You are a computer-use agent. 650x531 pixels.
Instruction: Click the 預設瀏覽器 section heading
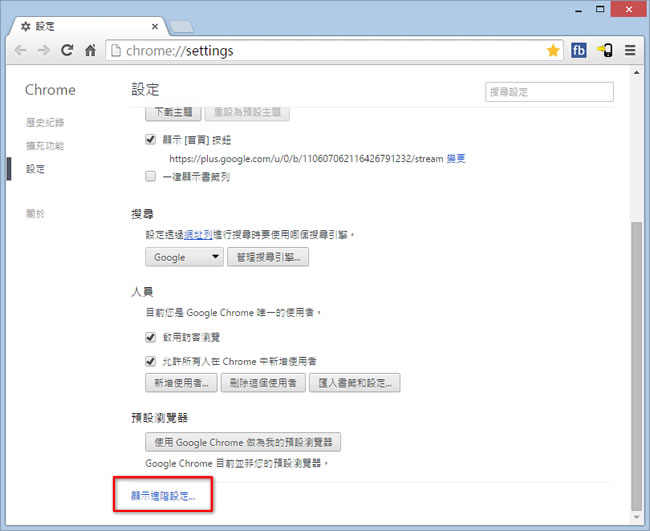click(160, 417)
